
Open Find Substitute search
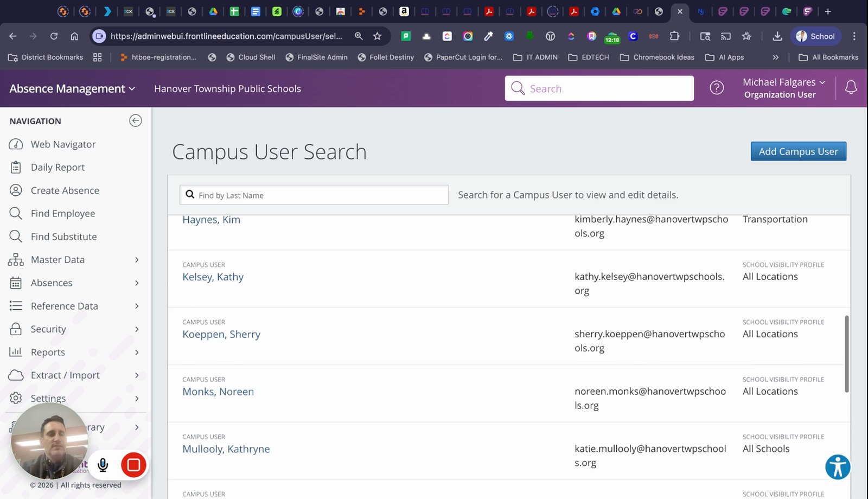(x=63, y=236)
